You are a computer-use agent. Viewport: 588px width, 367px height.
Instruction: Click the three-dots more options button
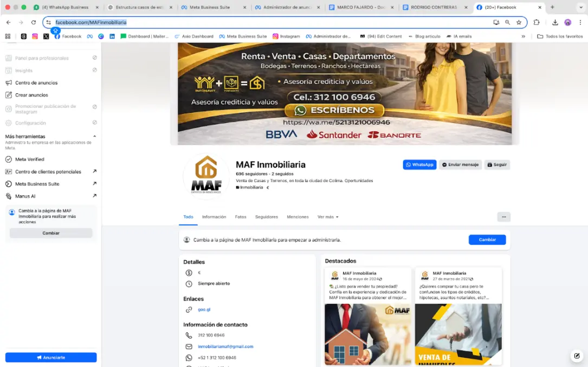point(503,217)
